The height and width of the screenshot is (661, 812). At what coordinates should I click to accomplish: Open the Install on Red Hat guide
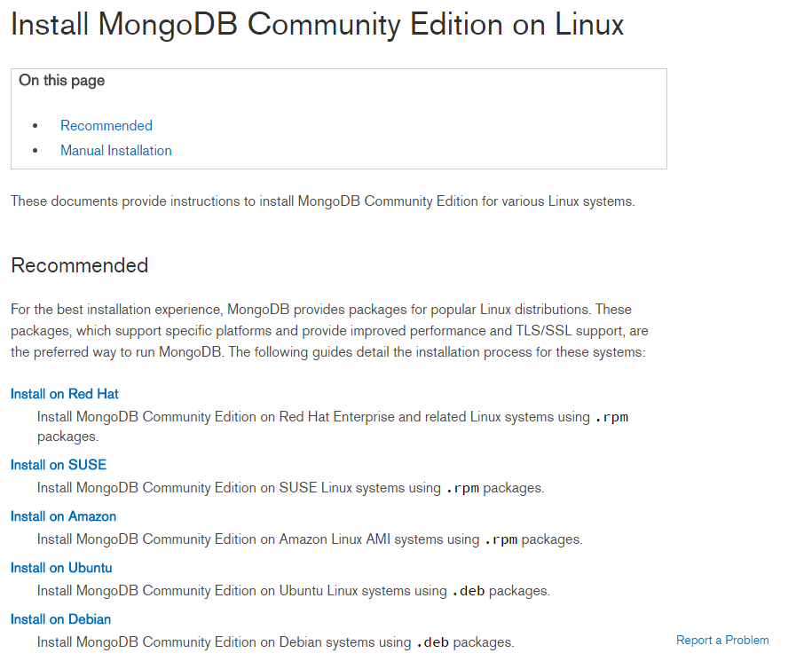[x=65, y=394]
